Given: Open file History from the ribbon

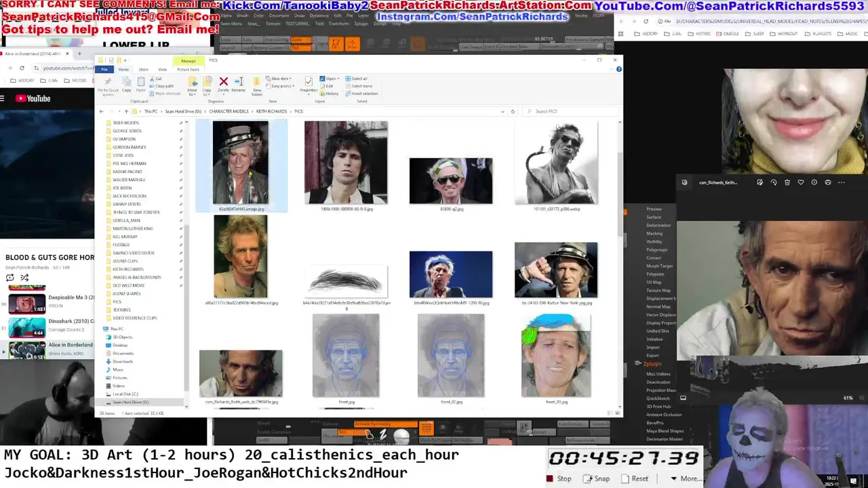Looking at the screenshot, I should (x=330, y=94).
